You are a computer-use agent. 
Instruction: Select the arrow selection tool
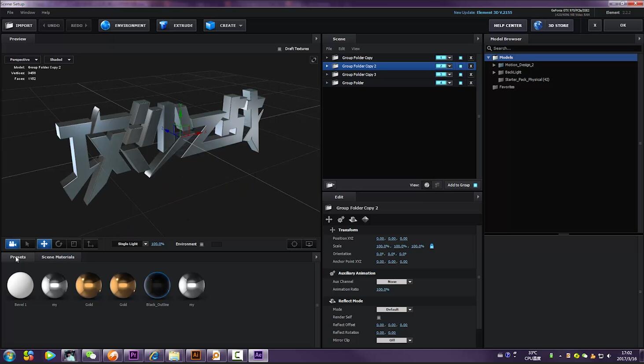tap(27, 244)
